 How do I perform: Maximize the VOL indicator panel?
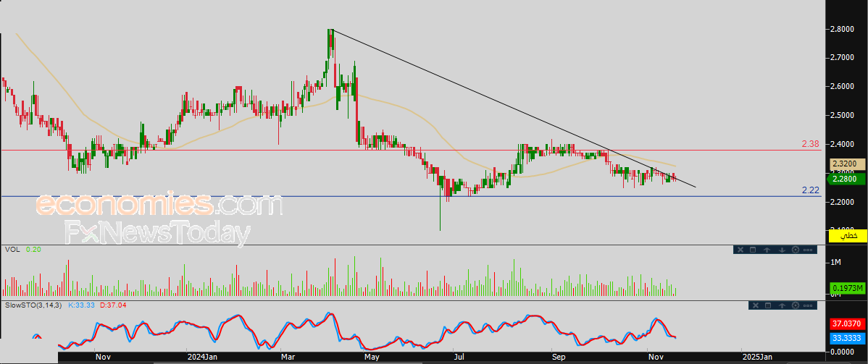coord(753,250)
